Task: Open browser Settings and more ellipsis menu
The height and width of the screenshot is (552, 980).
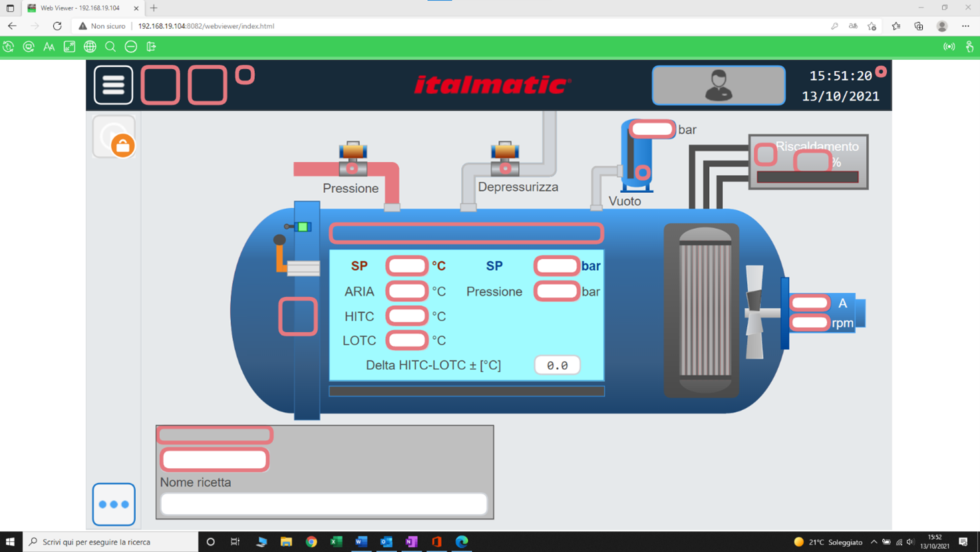Action: click(x=965, y=26)
